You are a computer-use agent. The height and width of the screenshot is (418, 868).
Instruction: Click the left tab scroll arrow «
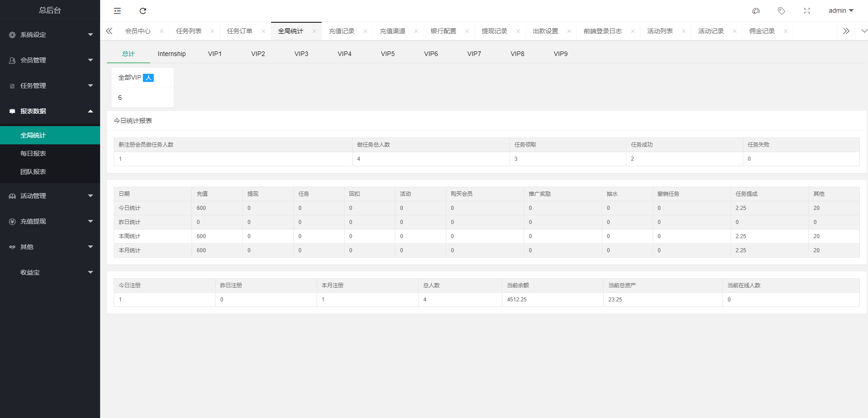[109, 31]
